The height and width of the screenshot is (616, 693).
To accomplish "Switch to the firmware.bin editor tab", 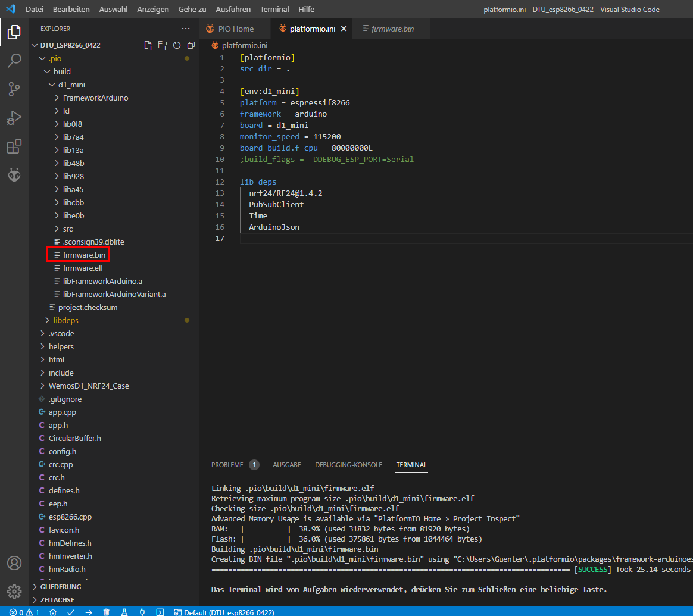I will point(392,29).
